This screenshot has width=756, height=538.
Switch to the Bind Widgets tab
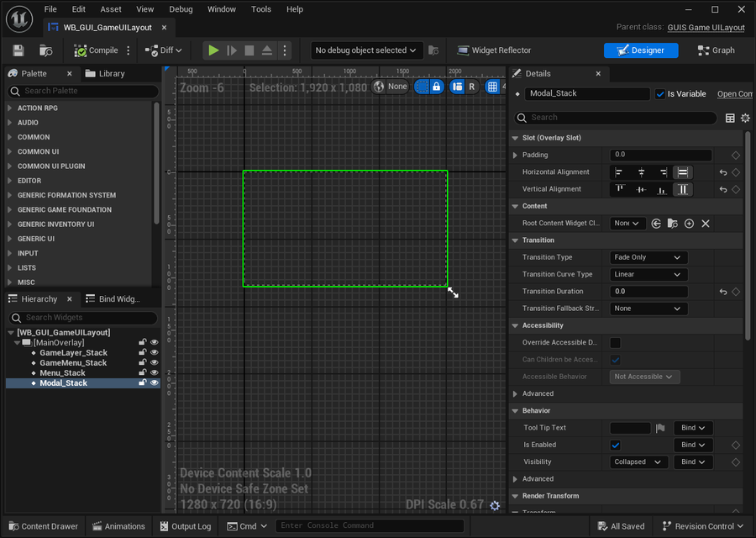click(x=113, y=298)
